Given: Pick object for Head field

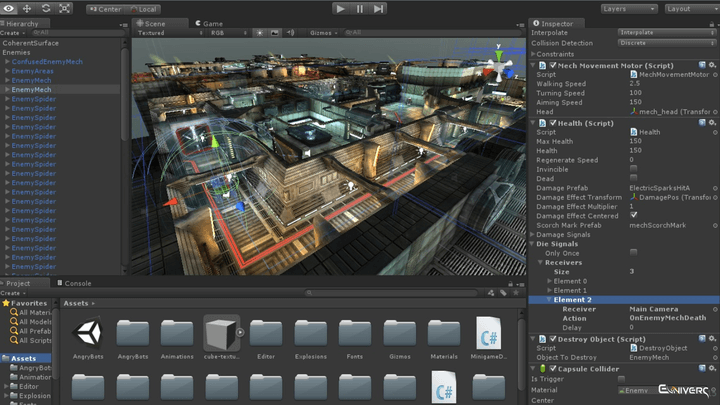Looking at the screenshot, I should (x=715, y=112).
